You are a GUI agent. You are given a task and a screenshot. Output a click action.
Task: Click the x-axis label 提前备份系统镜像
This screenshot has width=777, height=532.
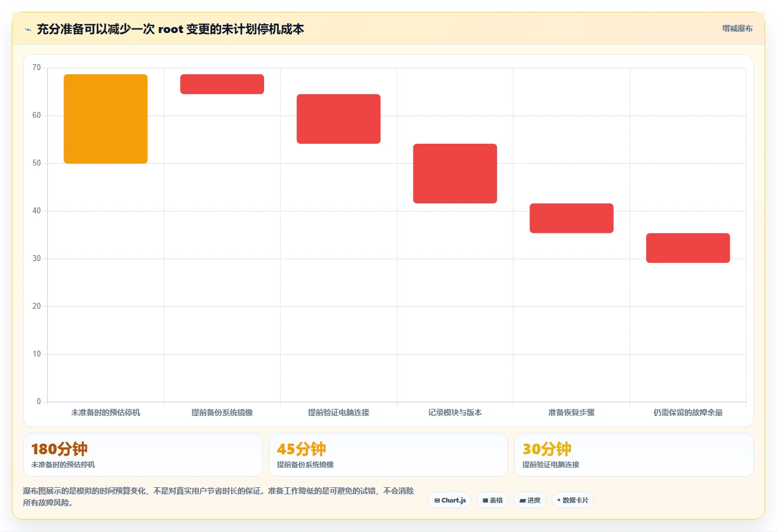(x=222, y=412)
